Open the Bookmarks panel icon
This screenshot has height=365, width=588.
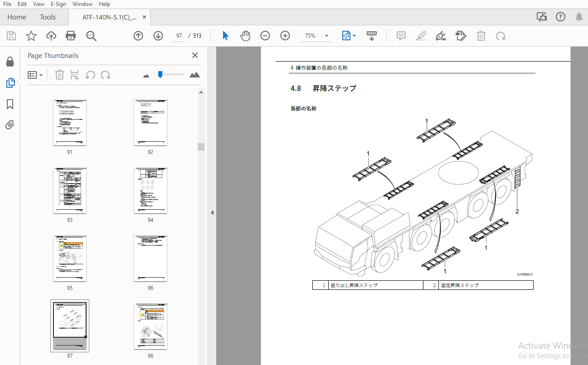point(10,104)
